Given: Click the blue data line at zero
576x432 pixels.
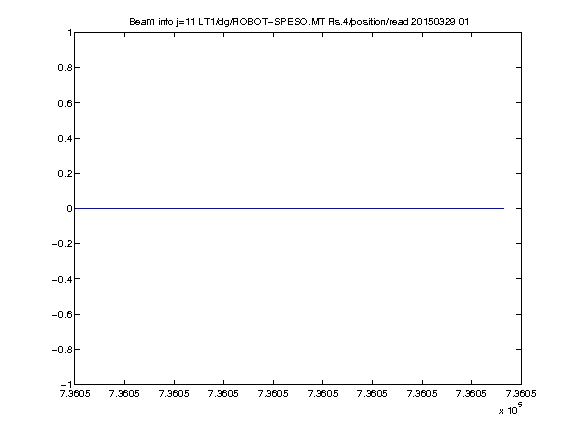Looking at the screenshot, I should tap(289, 208).
